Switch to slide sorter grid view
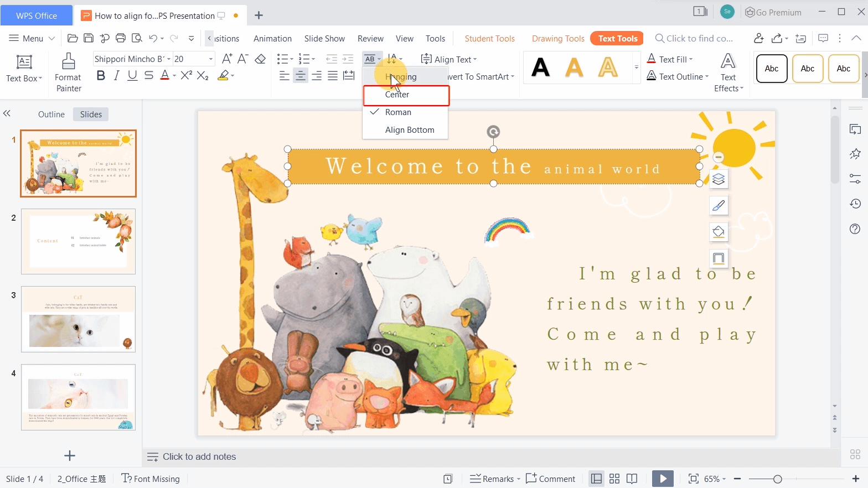 614,479
